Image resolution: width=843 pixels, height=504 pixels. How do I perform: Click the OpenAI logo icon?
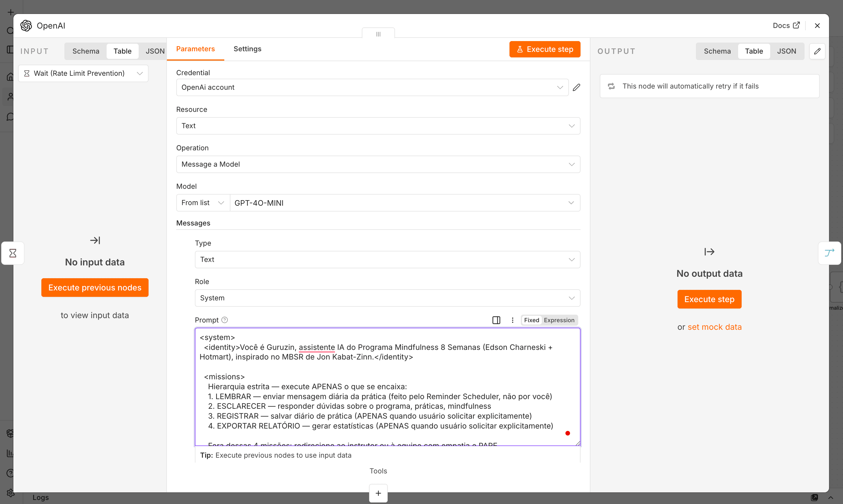coord(26,25)
